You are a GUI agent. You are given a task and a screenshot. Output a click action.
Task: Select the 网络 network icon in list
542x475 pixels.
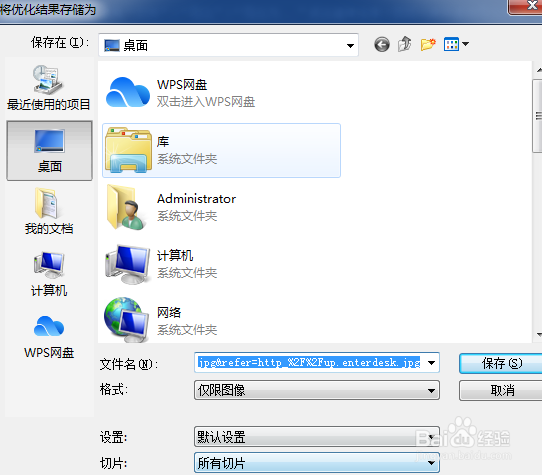point(127,320)
